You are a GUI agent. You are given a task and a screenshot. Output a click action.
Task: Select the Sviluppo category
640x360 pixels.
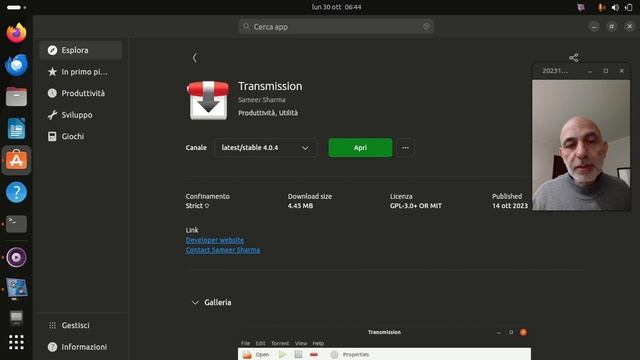pos(81,115)
